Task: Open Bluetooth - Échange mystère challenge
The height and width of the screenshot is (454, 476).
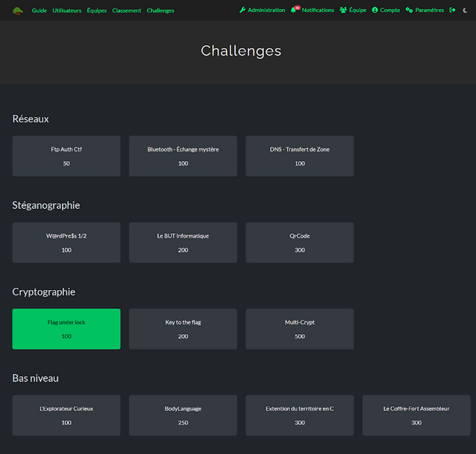Action: click(183, 156)
